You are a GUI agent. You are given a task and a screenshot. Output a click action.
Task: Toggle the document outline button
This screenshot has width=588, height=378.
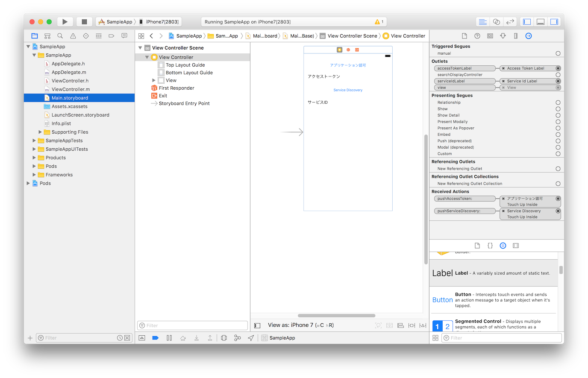click(257, 325)
